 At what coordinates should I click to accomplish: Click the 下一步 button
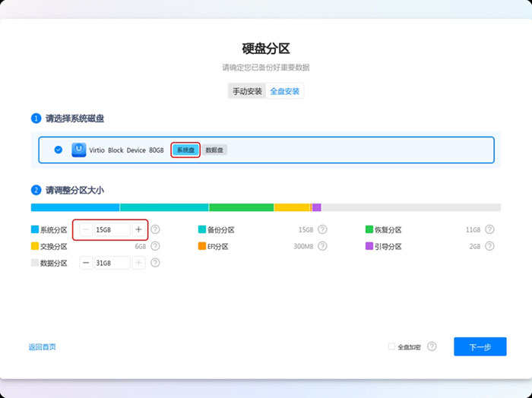pos(480,346)
